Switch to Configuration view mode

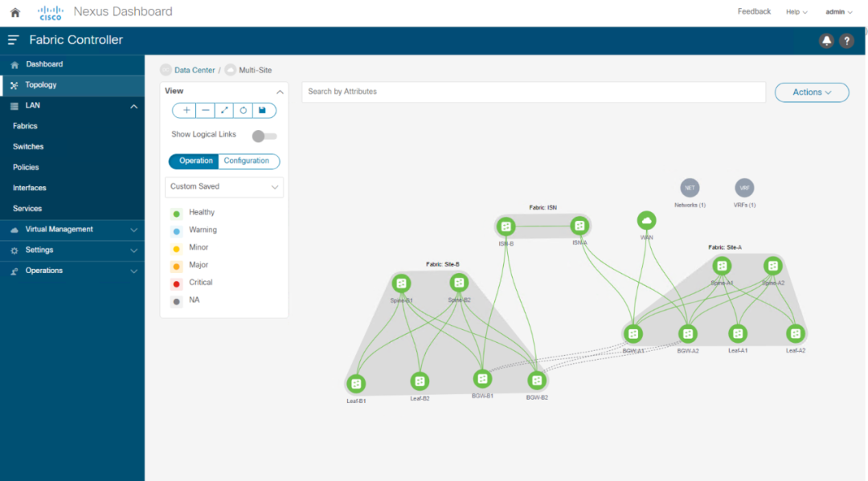(248, 161)
